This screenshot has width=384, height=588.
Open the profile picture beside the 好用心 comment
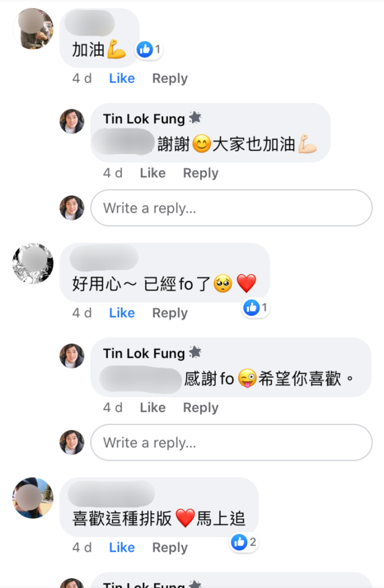coord(33,264)
